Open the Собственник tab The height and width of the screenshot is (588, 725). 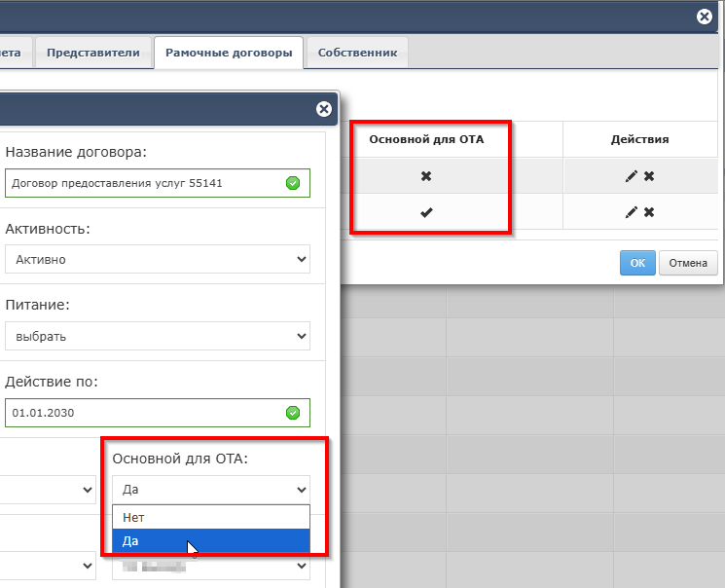[x=357, y=53]
